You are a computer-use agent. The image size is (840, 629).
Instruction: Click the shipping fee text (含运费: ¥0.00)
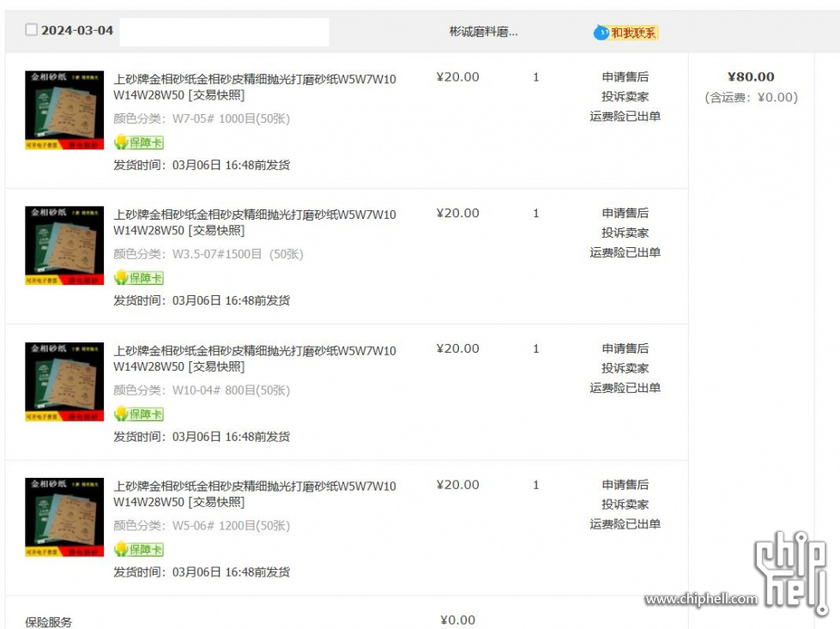(x=751, y=98)
